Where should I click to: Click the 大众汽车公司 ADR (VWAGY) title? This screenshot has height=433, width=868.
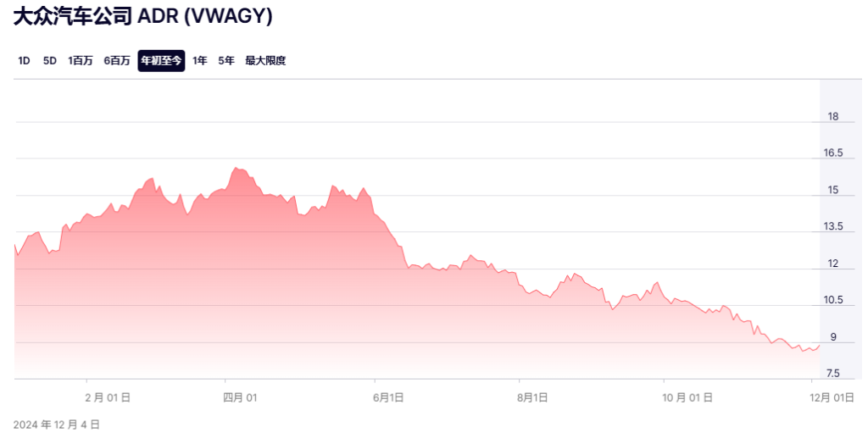click(x=142, y=17)
